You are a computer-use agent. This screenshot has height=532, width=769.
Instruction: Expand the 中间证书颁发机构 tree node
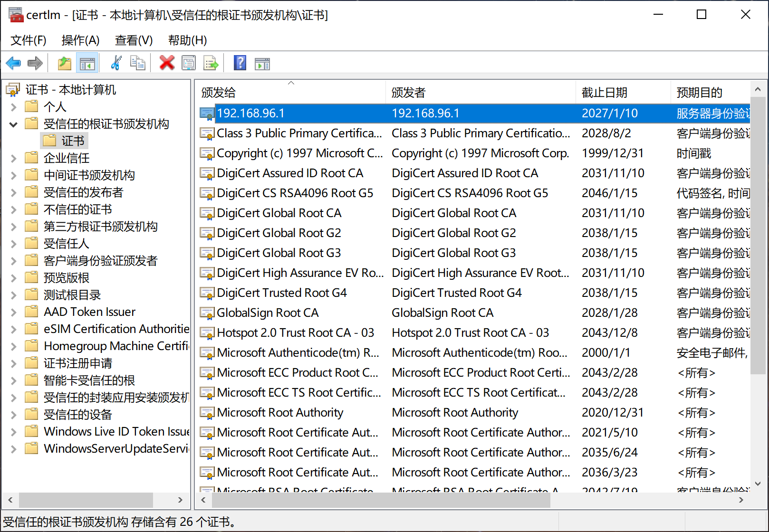[x=13, y=176]
